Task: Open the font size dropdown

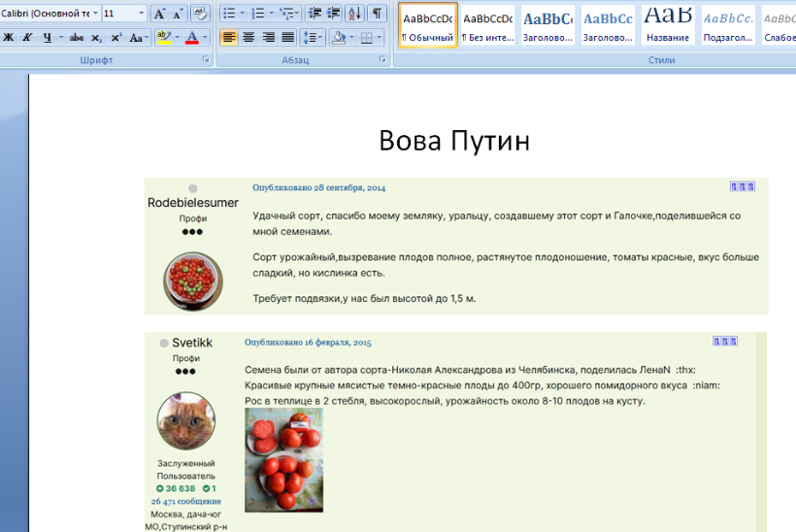Action: (x=142, y=14)
